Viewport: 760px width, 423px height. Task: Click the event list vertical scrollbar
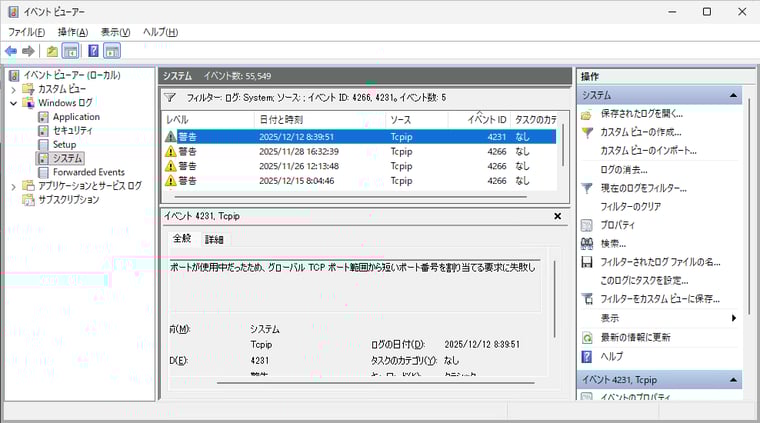[562, 145]
